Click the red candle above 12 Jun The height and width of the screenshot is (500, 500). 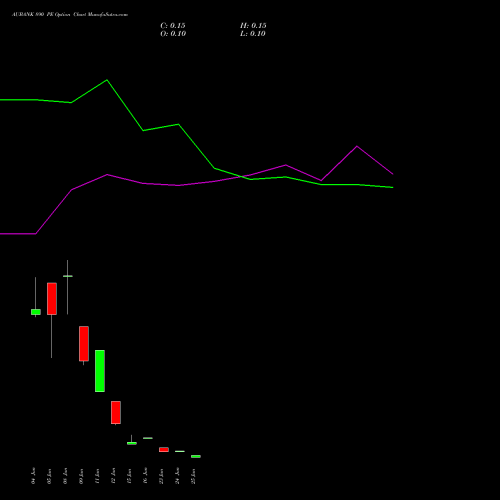116,412
